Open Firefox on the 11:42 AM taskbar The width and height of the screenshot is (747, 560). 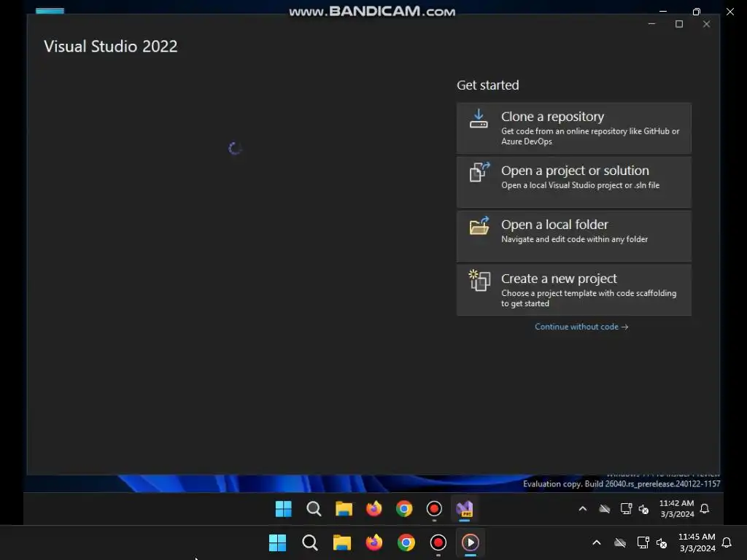[374, 508]
